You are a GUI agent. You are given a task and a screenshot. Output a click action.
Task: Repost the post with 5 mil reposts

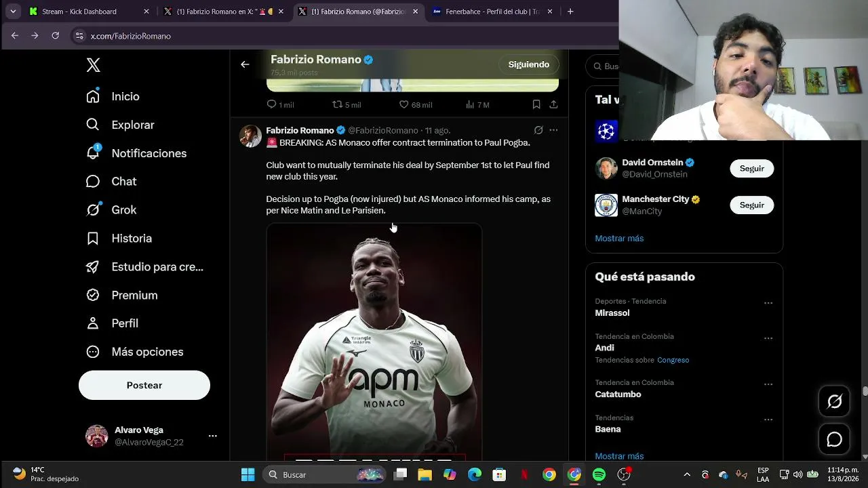pos(346,104)
